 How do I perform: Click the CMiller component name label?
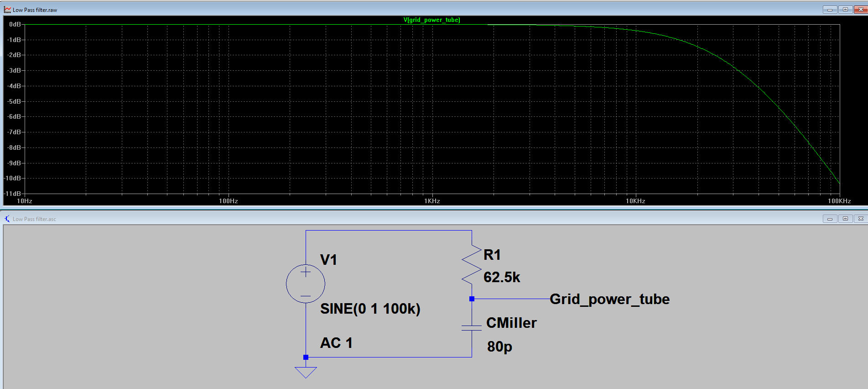point(511,323)
